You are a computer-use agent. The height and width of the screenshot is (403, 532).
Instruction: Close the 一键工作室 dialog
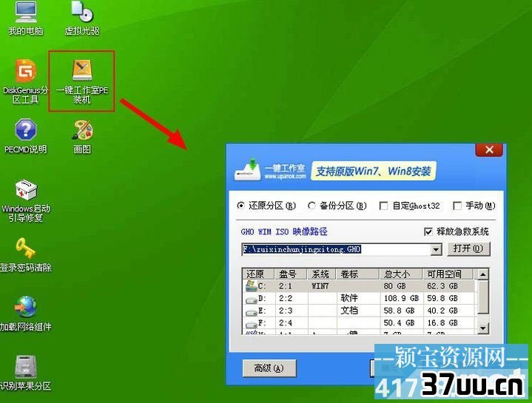[489, 149]
